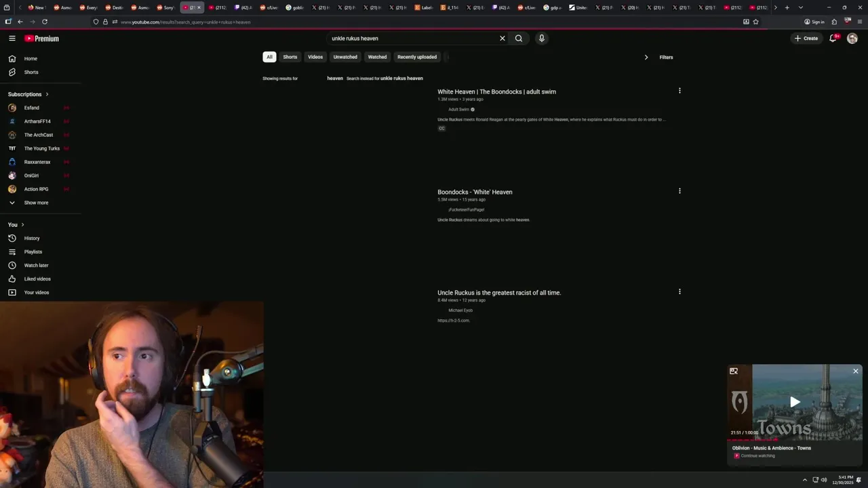Screen dimensions: 868x488
Task: Open more options for the Uncle Ruckus greatest racist video
Action: tap(679, 292)
